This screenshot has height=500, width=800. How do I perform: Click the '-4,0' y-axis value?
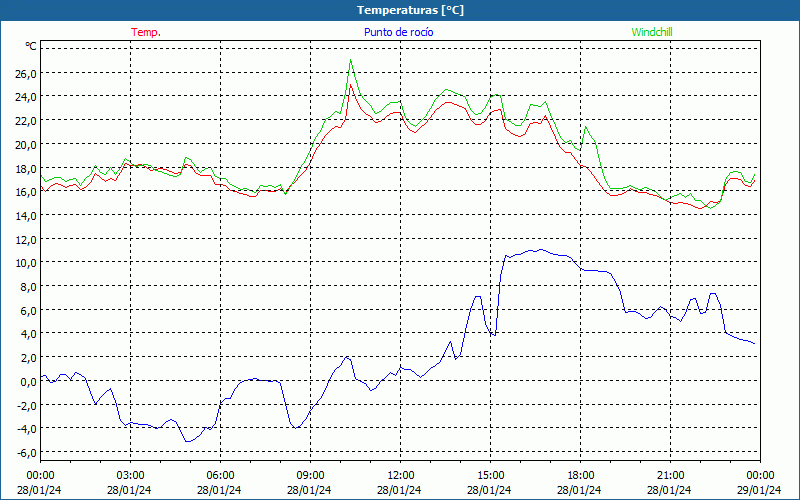27,429
